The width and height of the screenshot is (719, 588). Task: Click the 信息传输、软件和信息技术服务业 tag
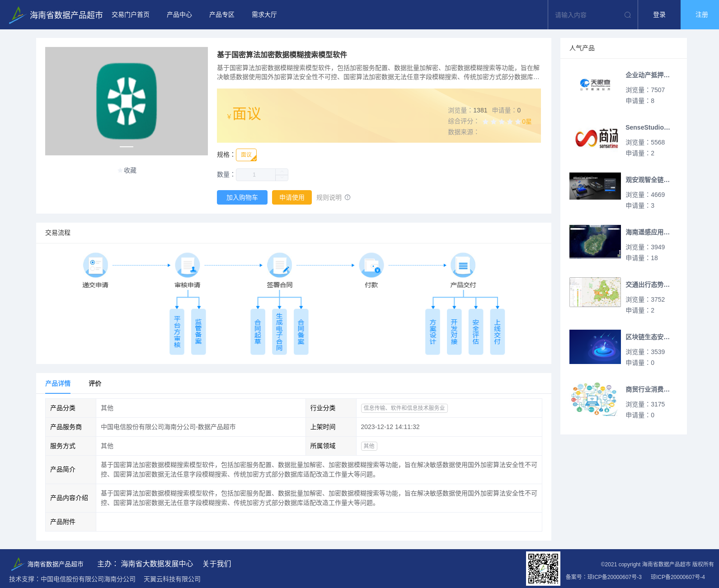pyautogui.click(x=404, y=408)
